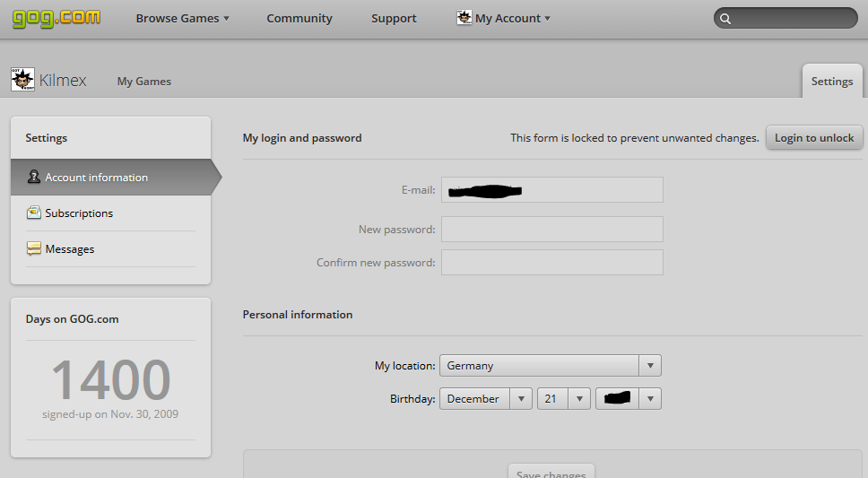
Task: Focus the New password field
Action: (551, 229)
